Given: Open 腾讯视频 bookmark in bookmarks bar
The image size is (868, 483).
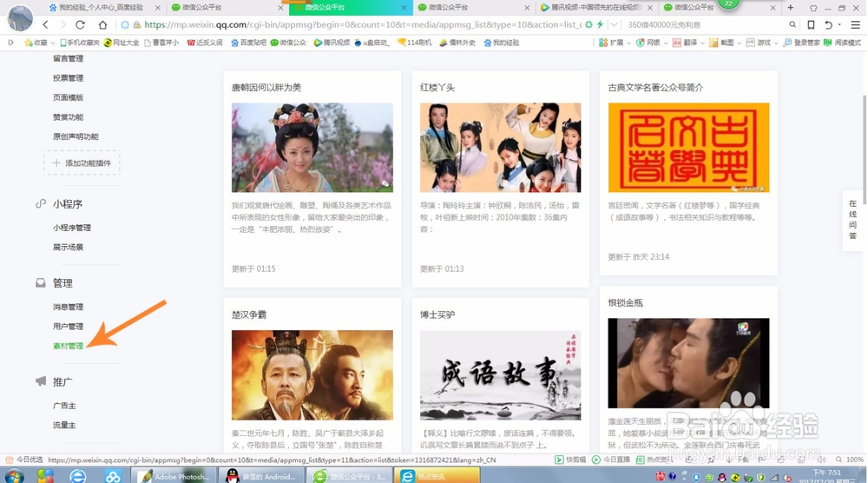Looking at the screenshot, I should click(x=333, y=43).
